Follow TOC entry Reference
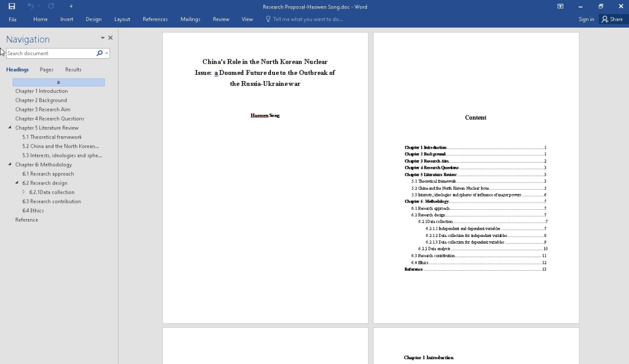 [475, 269]
